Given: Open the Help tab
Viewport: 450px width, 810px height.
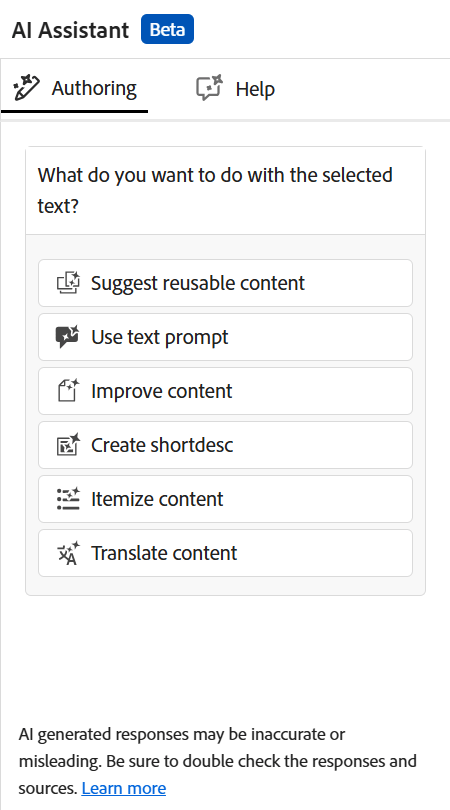Looking at the screenshot, I should point(235,89).
